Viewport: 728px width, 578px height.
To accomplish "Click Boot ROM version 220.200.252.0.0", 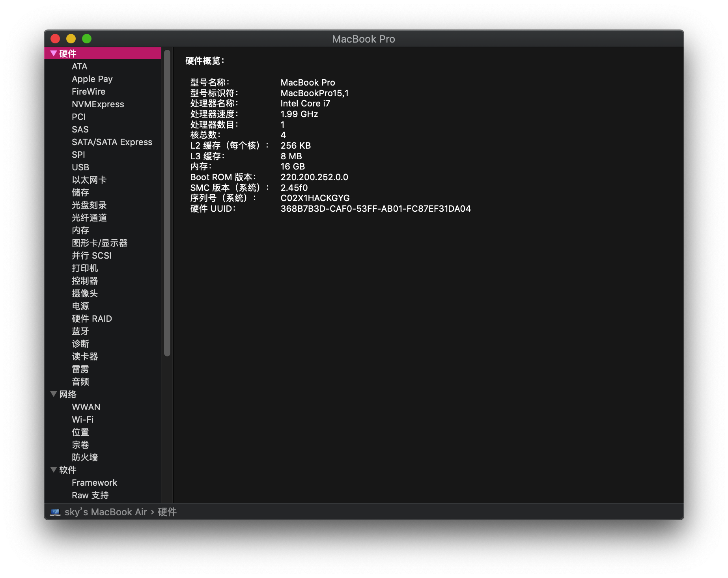I will click(x=314, y=177).
